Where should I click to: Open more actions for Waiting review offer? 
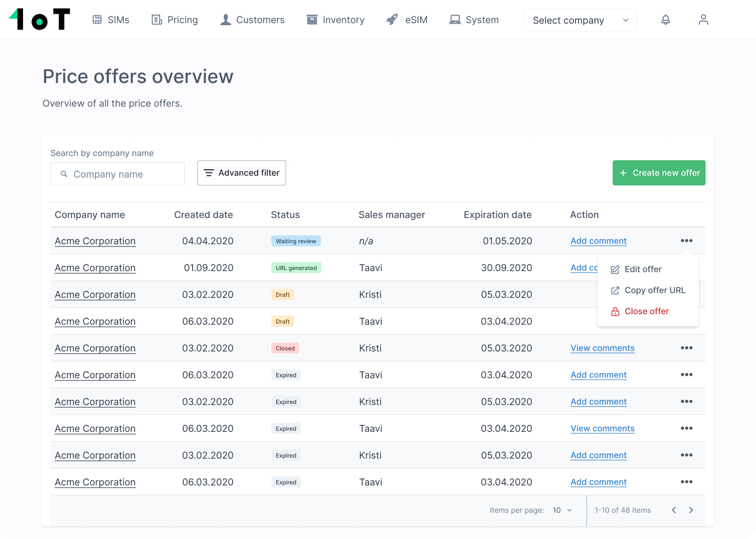pyautogui.click(x=686, y=241)
